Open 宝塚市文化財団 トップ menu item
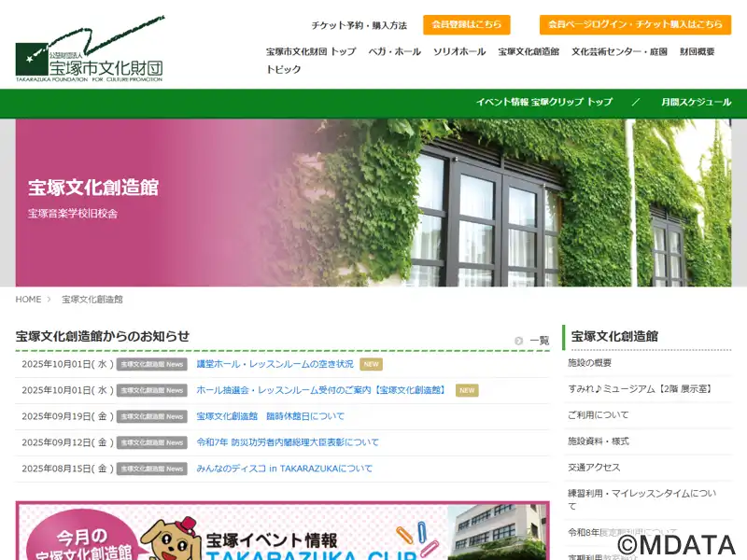The image size is (747, 560). (x=311, y=51)
